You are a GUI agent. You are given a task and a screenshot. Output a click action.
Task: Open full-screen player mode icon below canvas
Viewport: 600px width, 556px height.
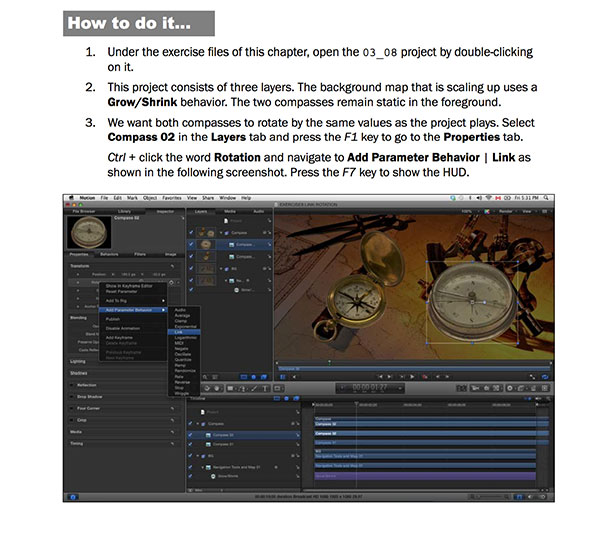coord(532,377)
